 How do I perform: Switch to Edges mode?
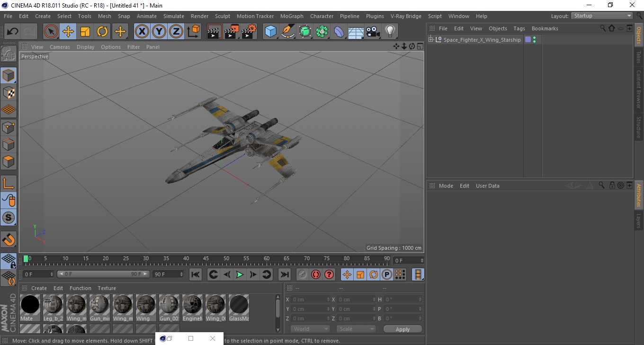(x=9, y=144)
